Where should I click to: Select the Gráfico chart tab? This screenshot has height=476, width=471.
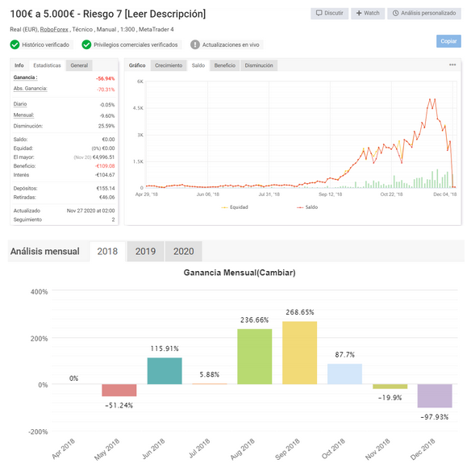(x=137, y=65)
